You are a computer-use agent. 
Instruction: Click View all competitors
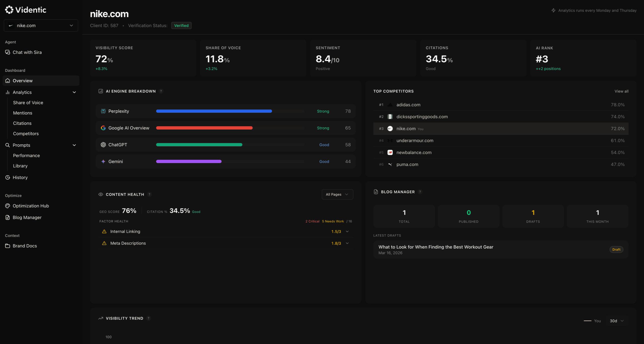coord(621,91)
